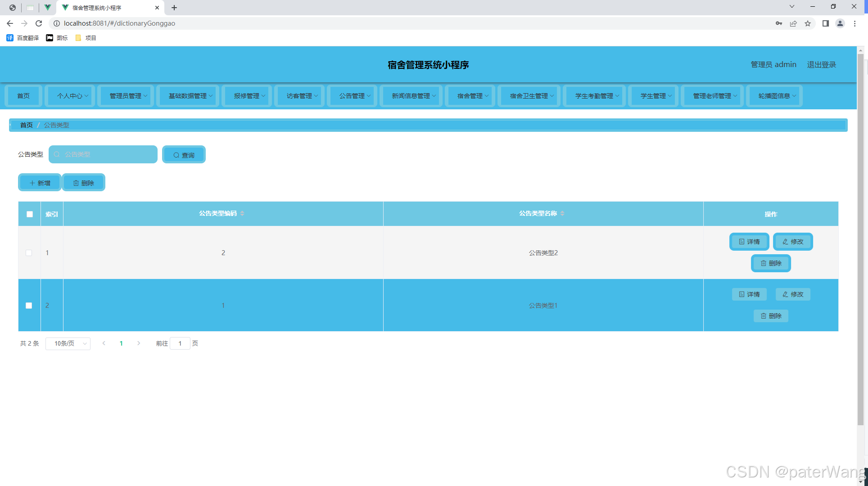This screenshot has height=486, width=868.
Task: Click the share page icon in address bar
Action: 793,23
